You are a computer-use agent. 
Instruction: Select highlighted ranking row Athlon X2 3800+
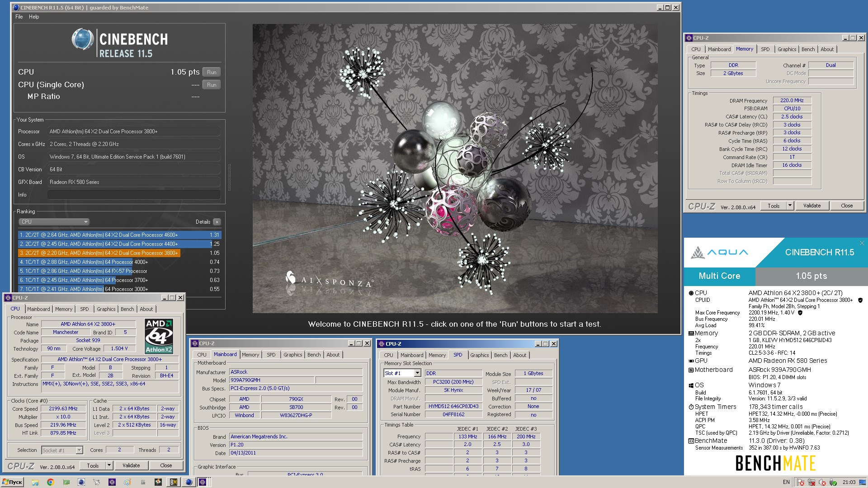(x=120, y=253)
